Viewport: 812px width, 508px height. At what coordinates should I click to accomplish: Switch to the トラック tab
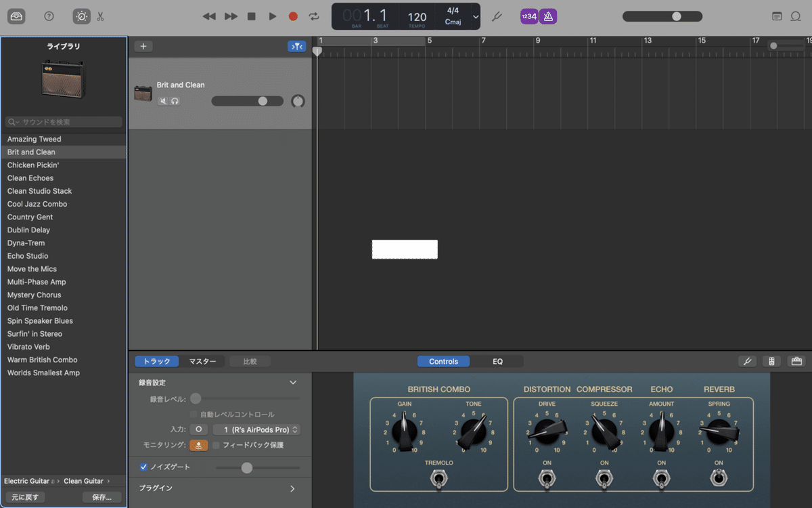click(x=157, y=362)
